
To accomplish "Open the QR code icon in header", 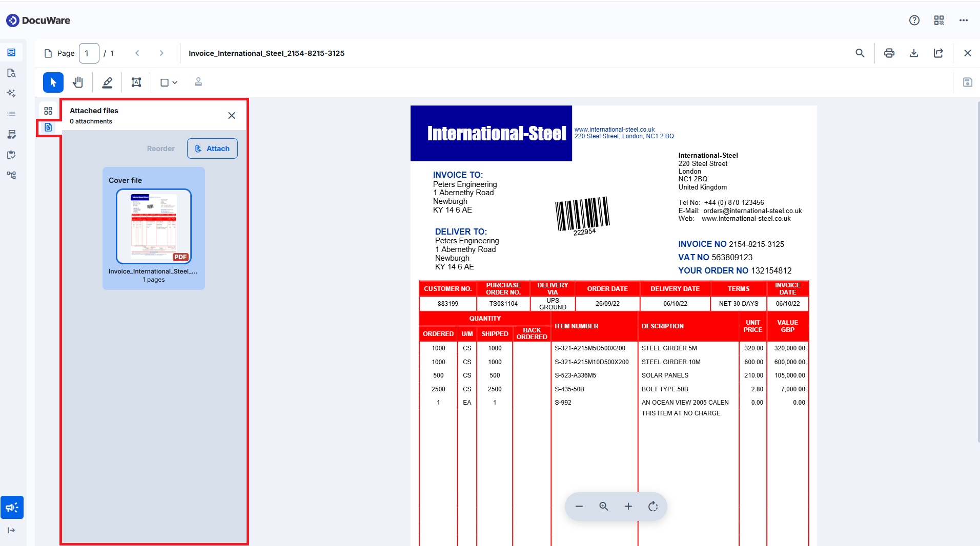I will [939, 20].
